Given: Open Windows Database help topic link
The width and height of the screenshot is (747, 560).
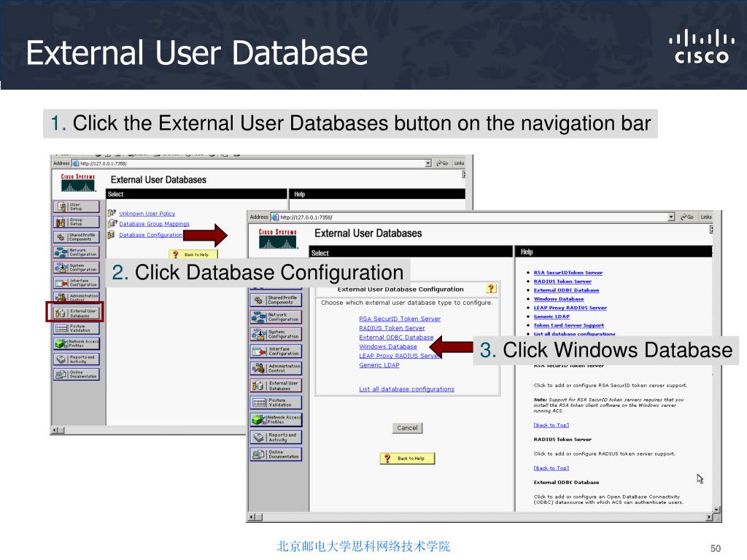Looking at the screenshot, I should 559,299.
